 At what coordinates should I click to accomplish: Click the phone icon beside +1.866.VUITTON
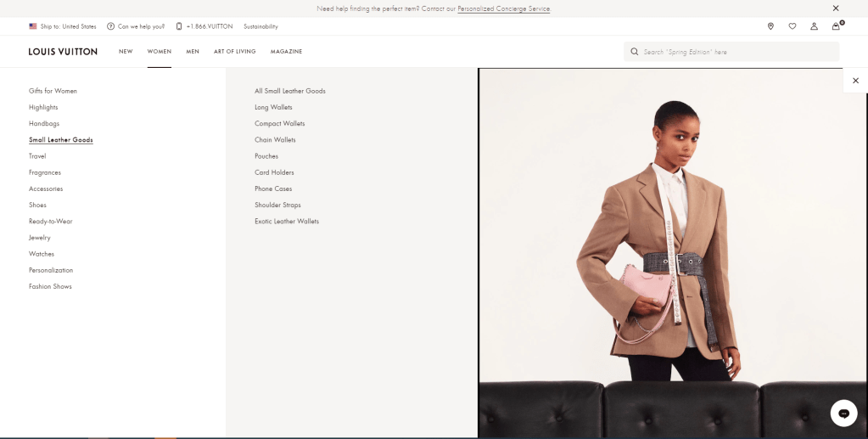[x=179, y=26]
